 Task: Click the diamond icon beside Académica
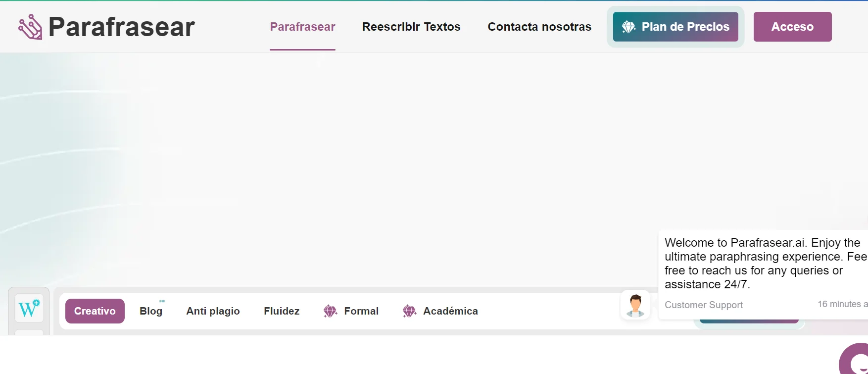click(409, 311)
